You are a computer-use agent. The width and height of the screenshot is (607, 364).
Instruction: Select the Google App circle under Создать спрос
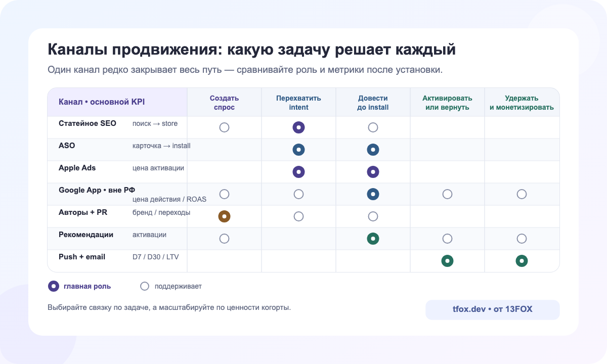tap(225, 194)
